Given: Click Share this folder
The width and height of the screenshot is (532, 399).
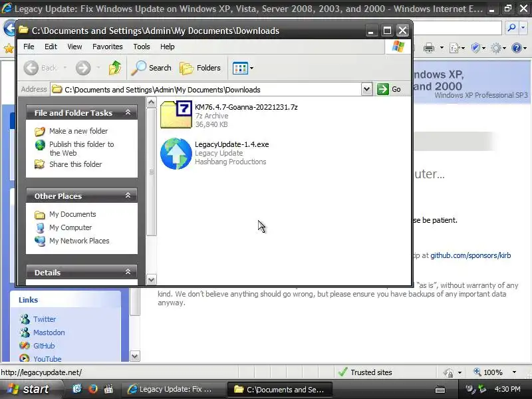Looking at the screenshot, I should (x=75, y=164).
